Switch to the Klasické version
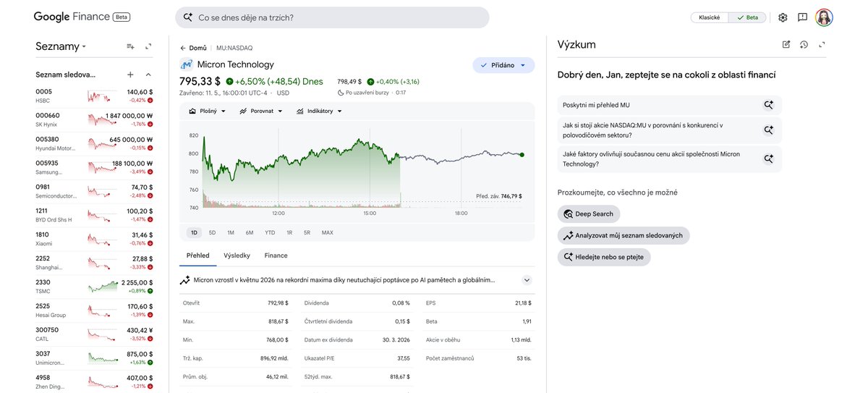 click(709, 17)
